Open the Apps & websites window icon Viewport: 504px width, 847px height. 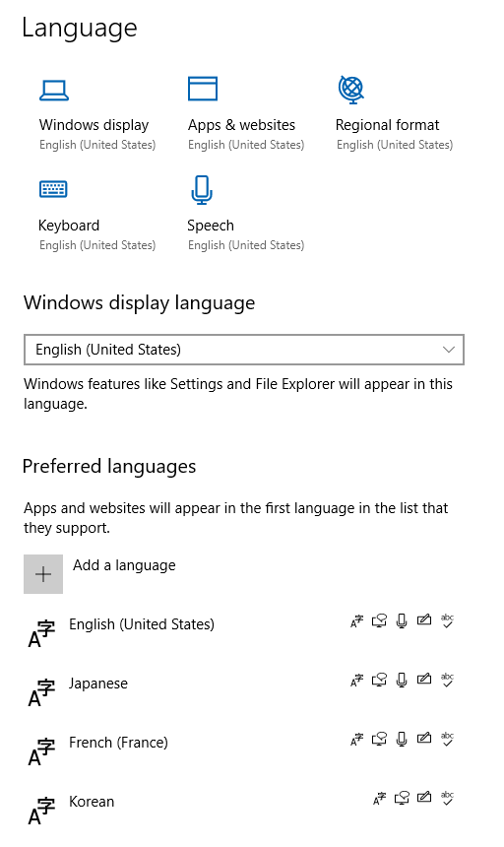[203, 89]
